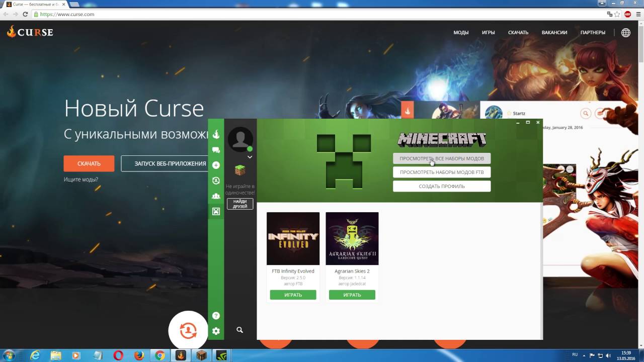The image size is (644, 362).
Task: Click the Chrome forward arrow
Action: (x=16, y=14)
